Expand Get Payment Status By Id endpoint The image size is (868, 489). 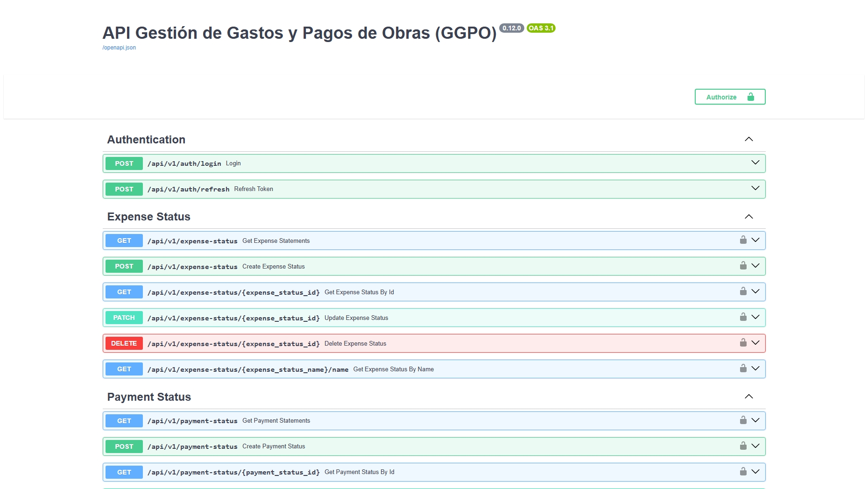[x=755, y=472]
